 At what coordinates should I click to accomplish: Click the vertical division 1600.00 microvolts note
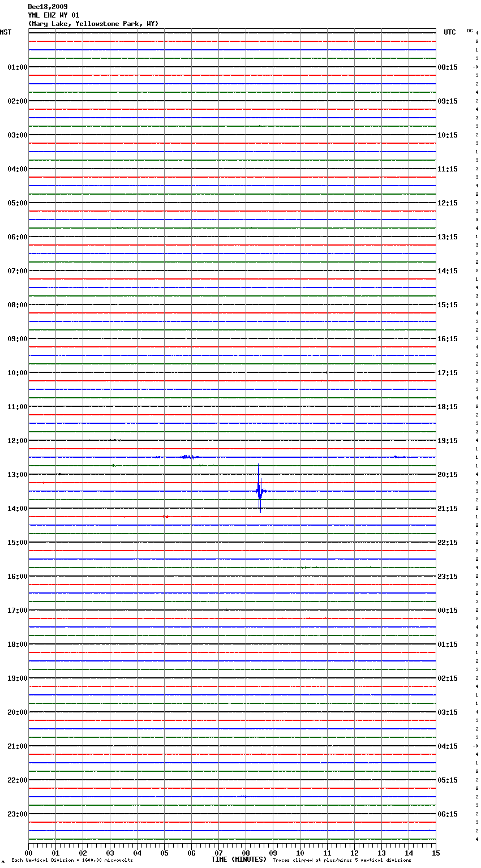[72, 860]
